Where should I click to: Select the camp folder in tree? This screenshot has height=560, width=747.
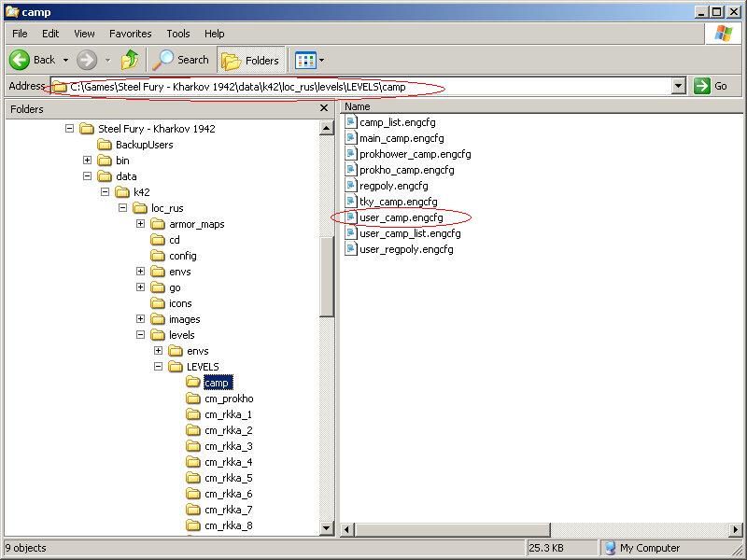coord(217,383)
